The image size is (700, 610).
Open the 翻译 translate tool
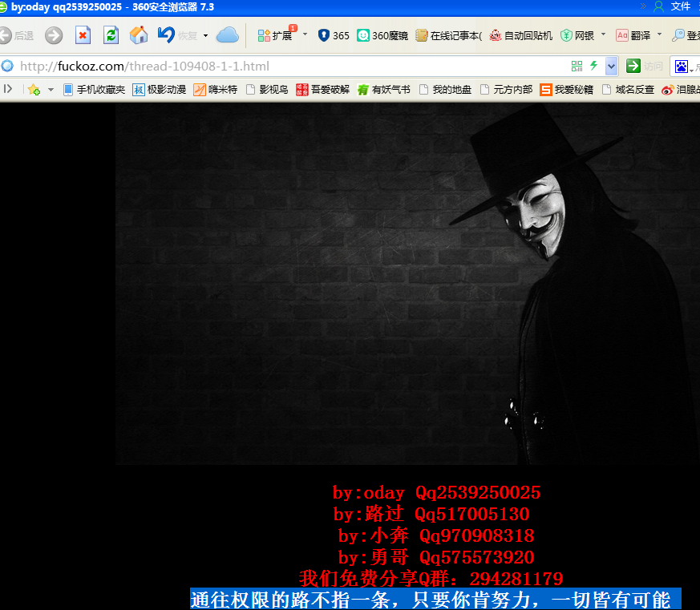pyautogui.click(x=633, y=35)
